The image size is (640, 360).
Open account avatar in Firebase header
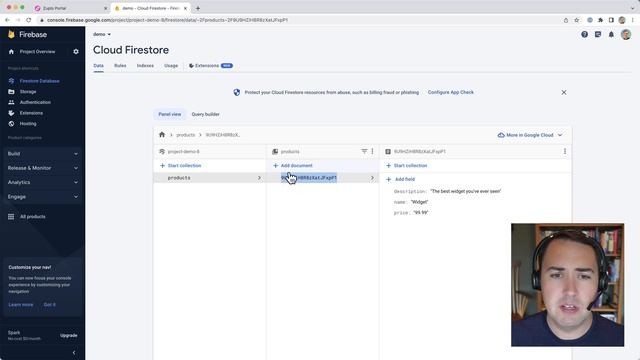click(x=626, y=35)
